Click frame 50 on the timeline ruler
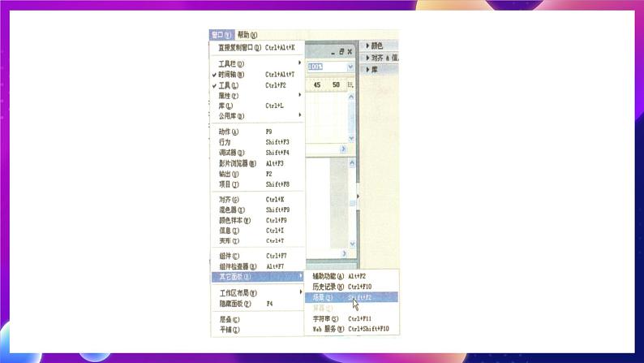Viewport: 644px width, 363px height. (336, 84)
